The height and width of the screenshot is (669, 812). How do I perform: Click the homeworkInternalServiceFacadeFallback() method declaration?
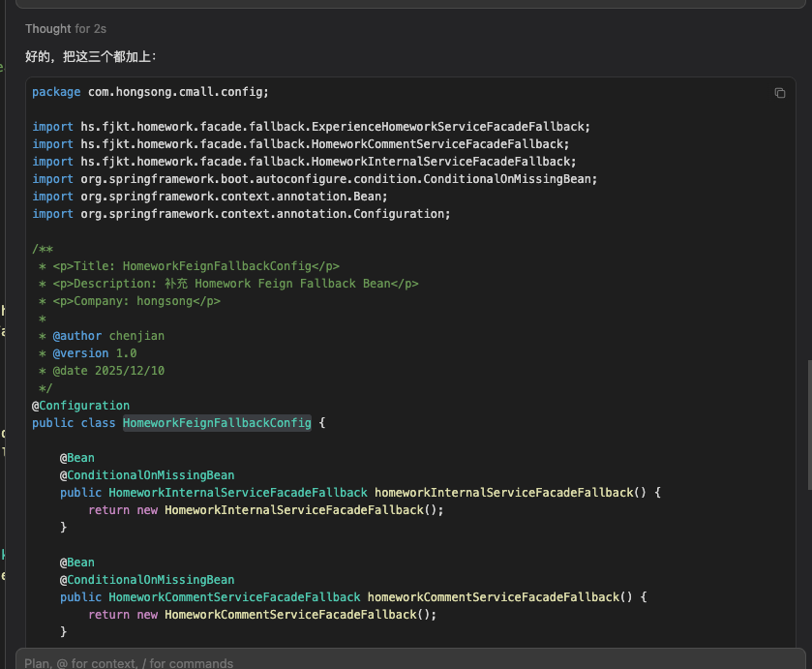pos(360,492)
